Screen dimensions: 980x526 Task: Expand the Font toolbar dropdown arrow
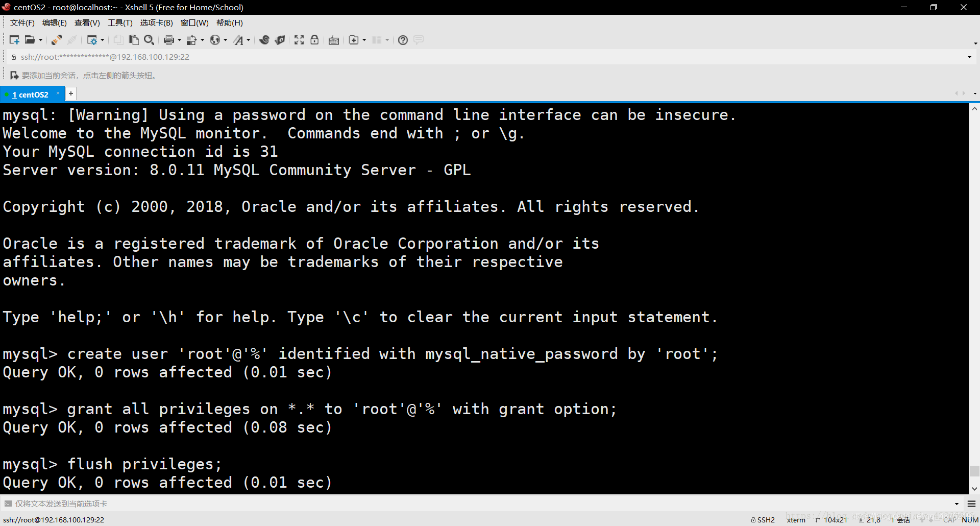tap(249, 40)
